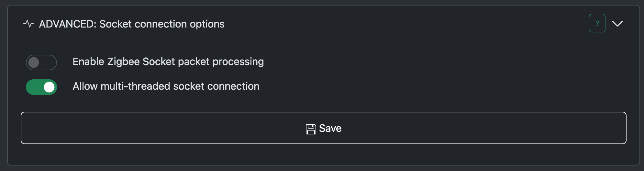
Task: Click the pulse icon beside ADVANCED heading
Action: coord(28,24)
